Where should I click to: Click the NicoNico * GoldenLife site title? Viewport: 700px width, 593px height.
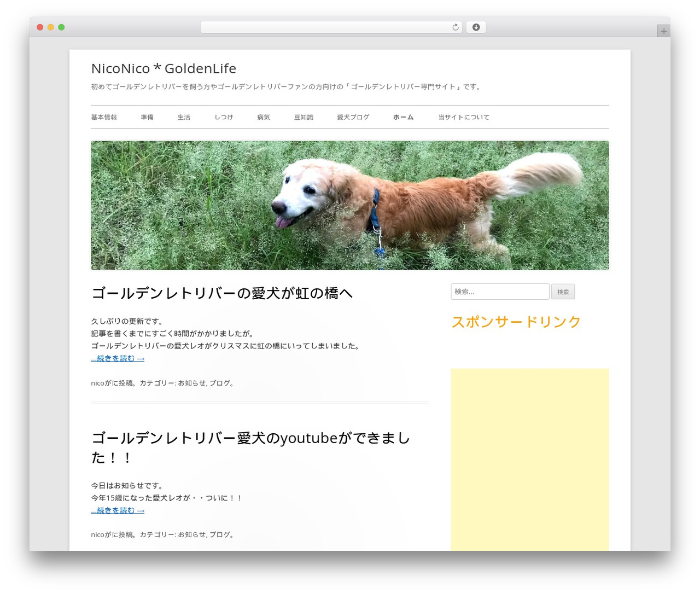(x=164, y=68)
